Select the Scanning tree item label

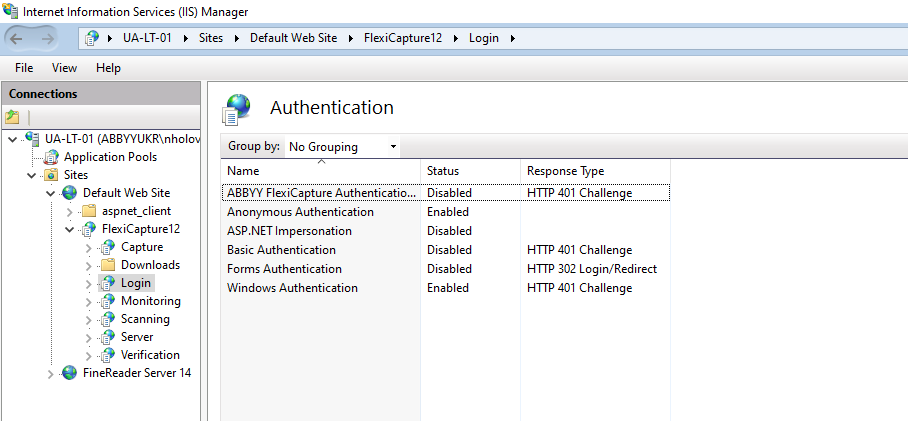145,319
